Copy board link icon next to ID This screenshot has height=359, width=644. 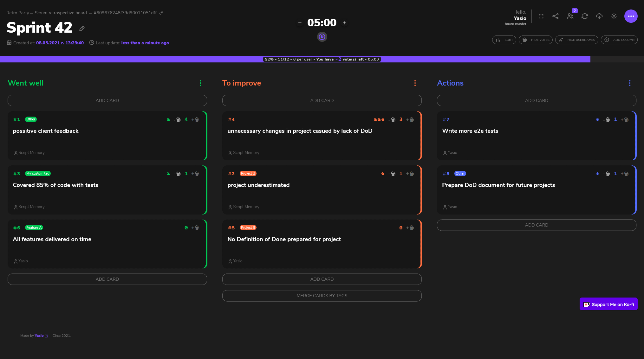[161, 13]
